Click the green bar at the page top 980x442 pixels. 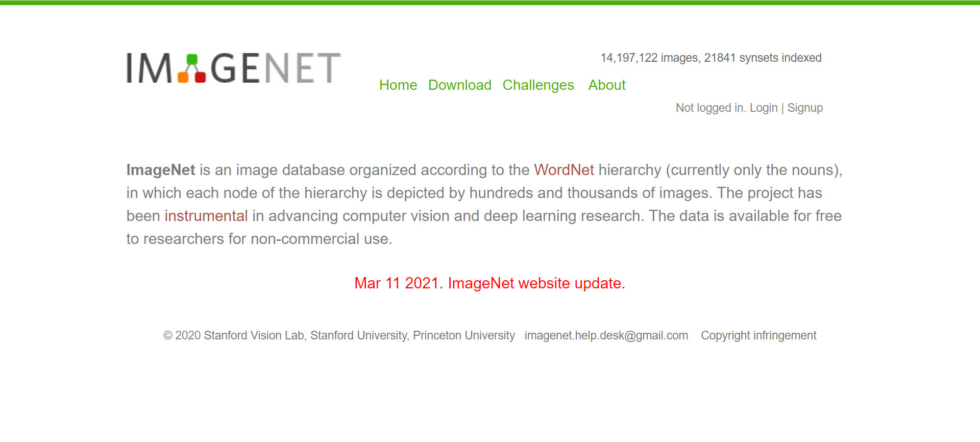pos(490,3)
